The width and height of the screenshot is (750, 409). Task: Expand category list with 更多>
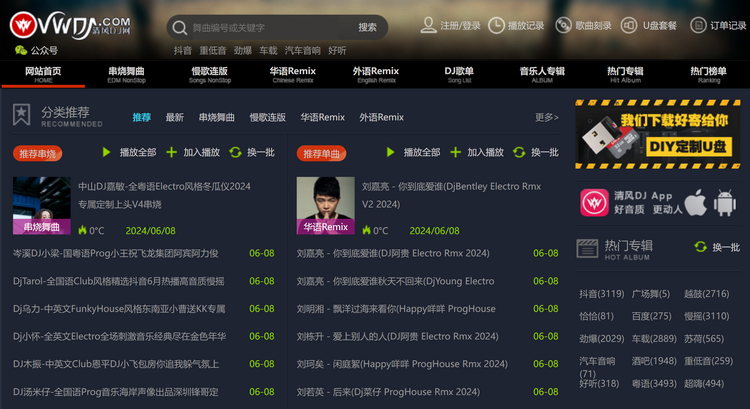(x=546, y=117)
